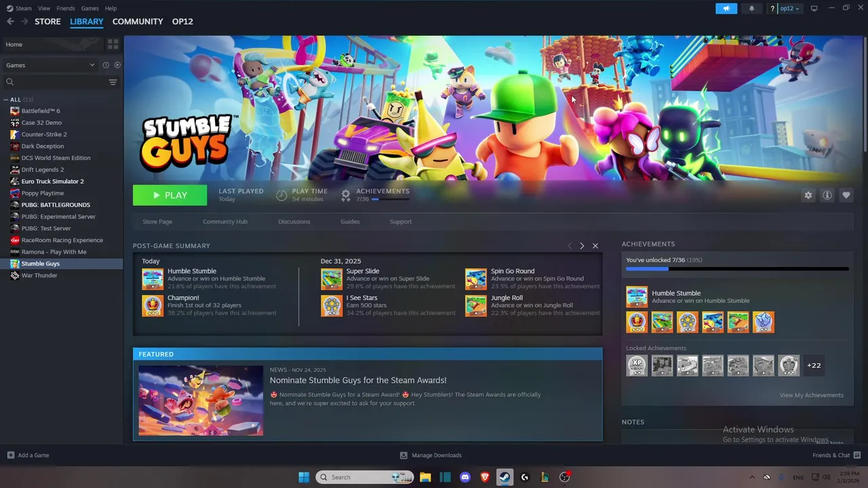Switch to Big Picture mode via monitor icon
868x488 pixels.
[814, 8]
